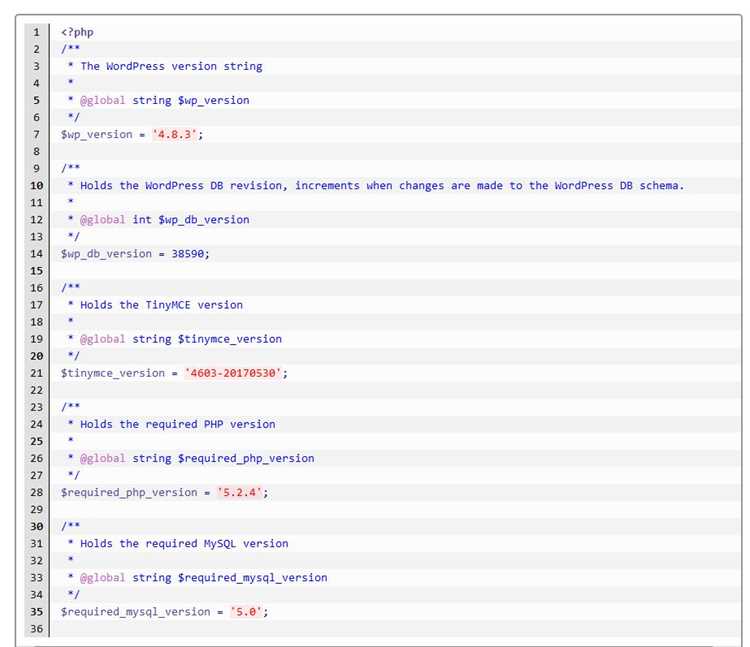Click the 38590 database version number
Image resolution: width=750 pixels, height=647 pixels.
point(188,254)
